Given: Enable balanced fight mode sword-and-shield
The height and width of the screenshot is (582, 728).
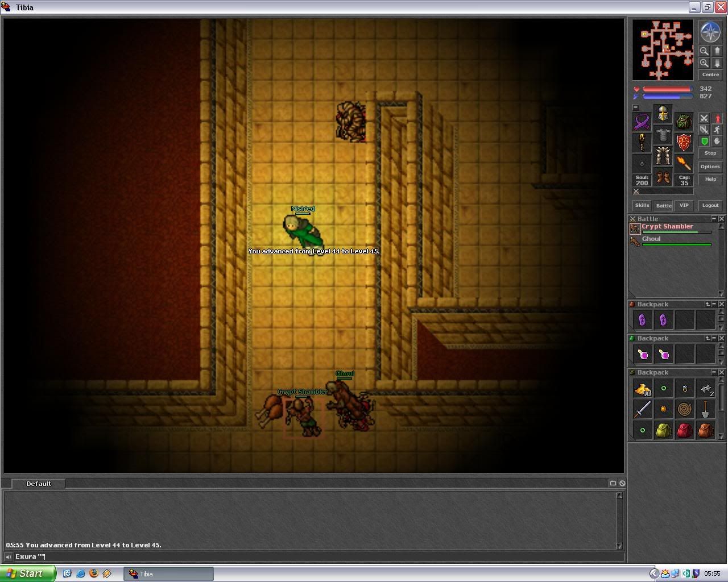Looking at the screenshot, I should [x=704, y=130].
